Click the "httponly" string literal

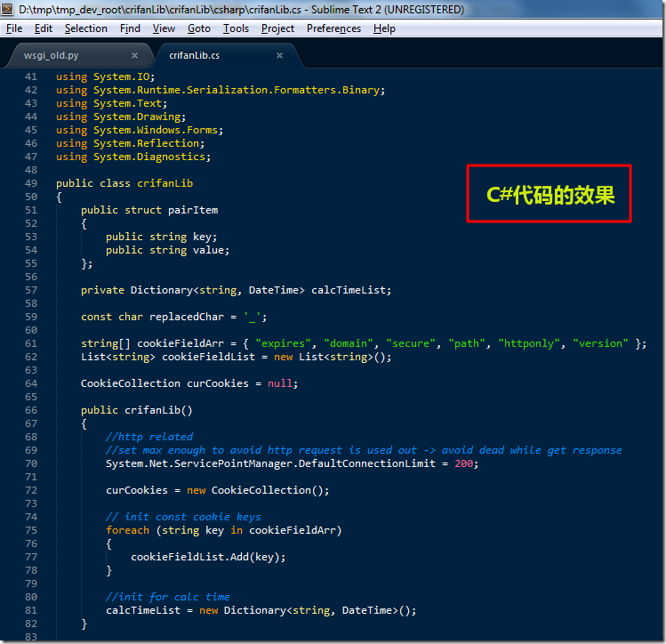pos(529,343)
